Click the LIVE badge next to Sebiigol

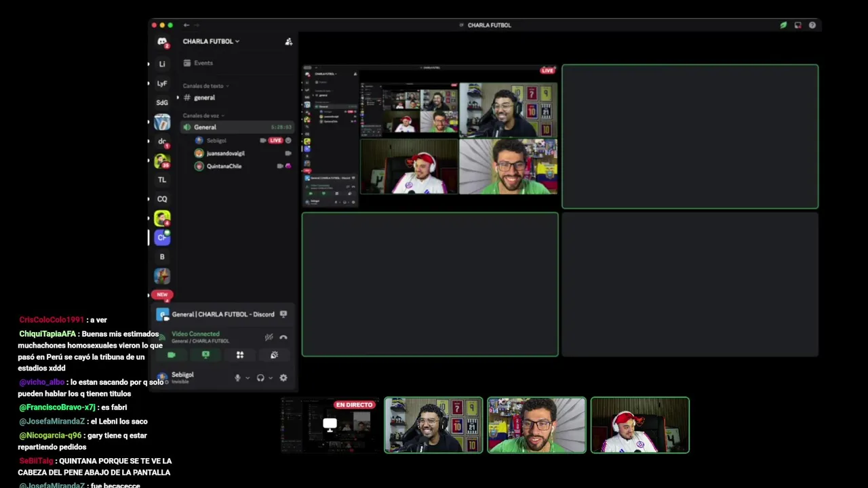click(x=275, y=140)
